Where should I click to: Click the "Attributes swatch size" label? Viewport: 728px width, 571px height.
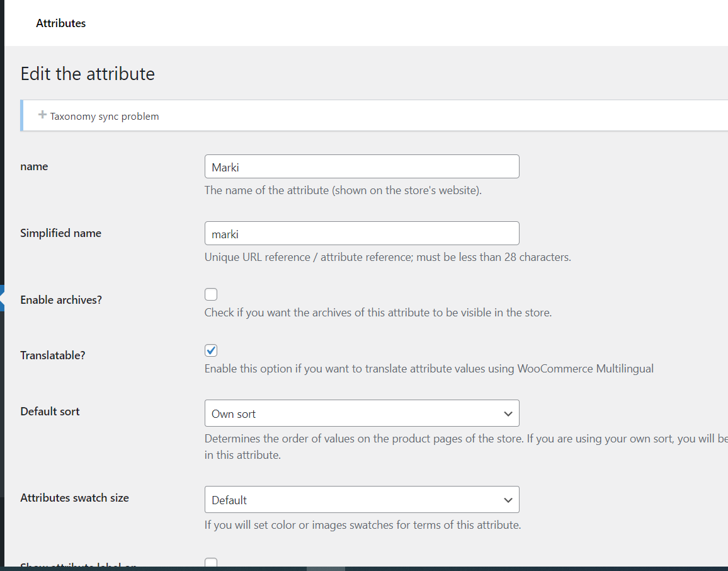click(74, 498)
